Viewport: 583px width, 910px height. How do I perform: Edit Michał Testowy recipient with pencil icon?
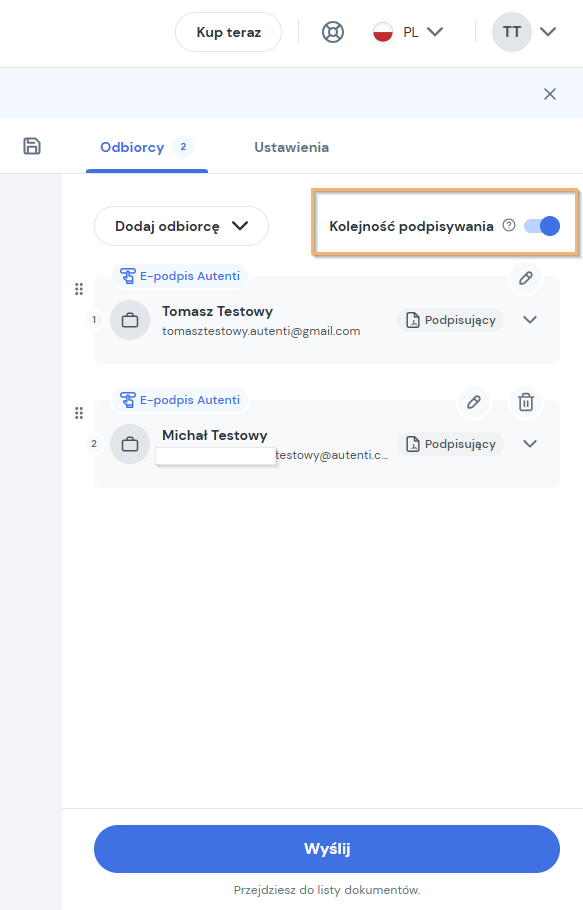[474, 402]
